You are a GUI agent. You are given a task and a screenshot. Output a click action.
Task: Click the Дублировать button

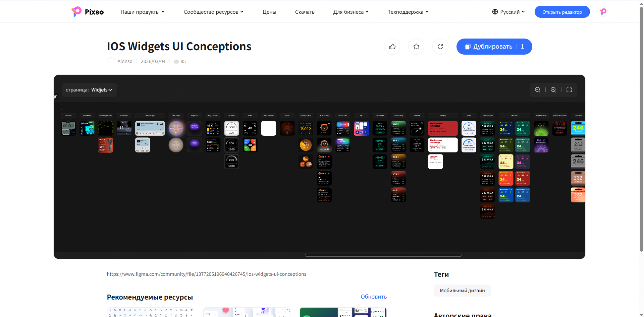pos(494,47)
